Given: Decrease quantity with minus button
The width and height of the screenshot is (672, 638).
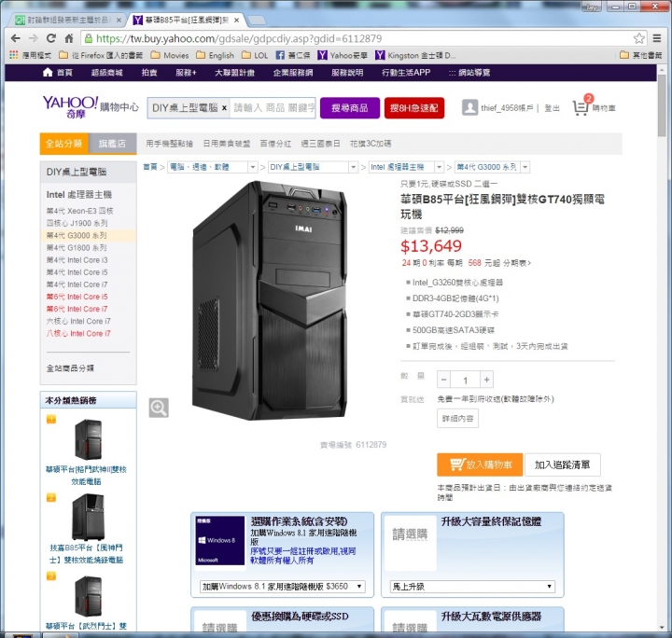Looking at the screenshot, I should tap(444, 380).
